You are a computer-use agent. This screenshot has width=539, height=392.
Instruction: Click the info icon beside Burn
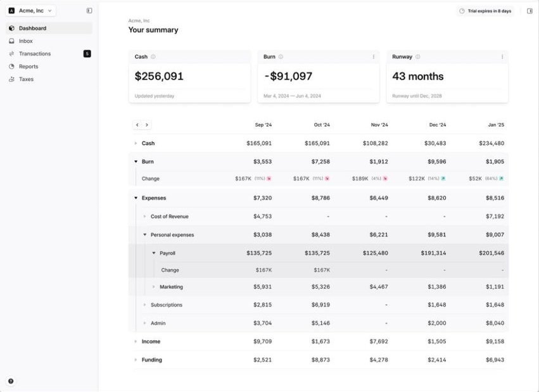(x=281, y=57)
